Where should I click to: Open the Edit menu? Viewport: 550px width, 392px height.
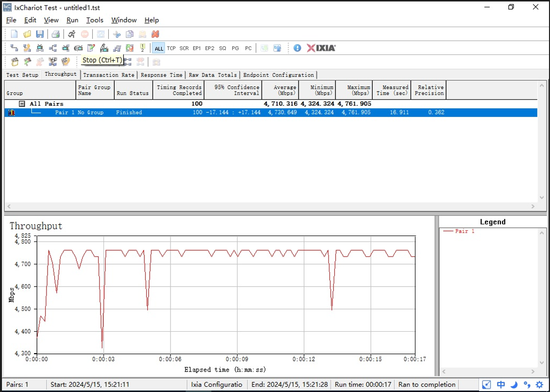pyautogui.click(x=30, y=20)
